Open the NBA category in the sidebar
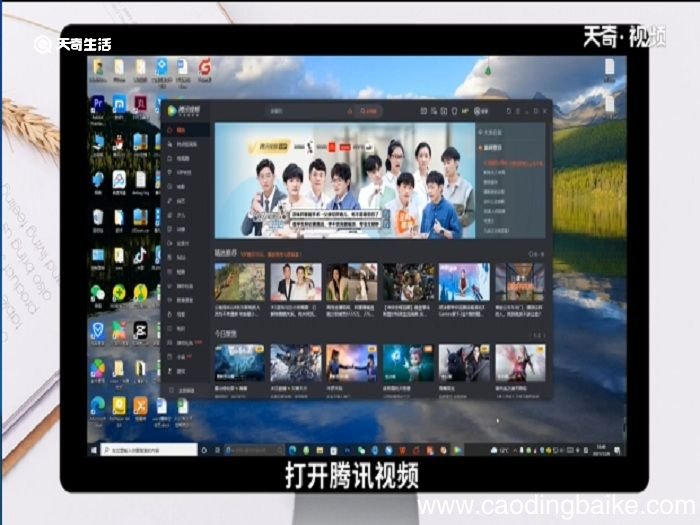The image size is (700, 525). [x=179, y=258]
